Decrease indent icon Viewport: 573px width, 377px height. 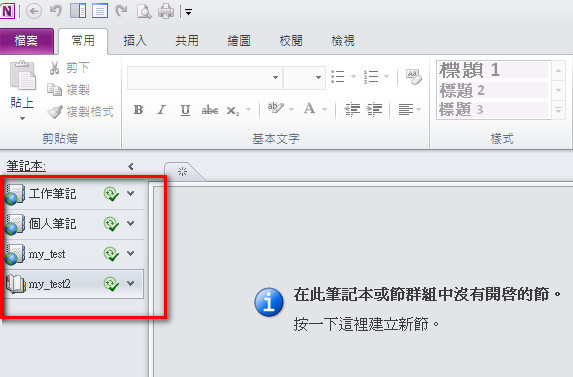pos(352,109)
